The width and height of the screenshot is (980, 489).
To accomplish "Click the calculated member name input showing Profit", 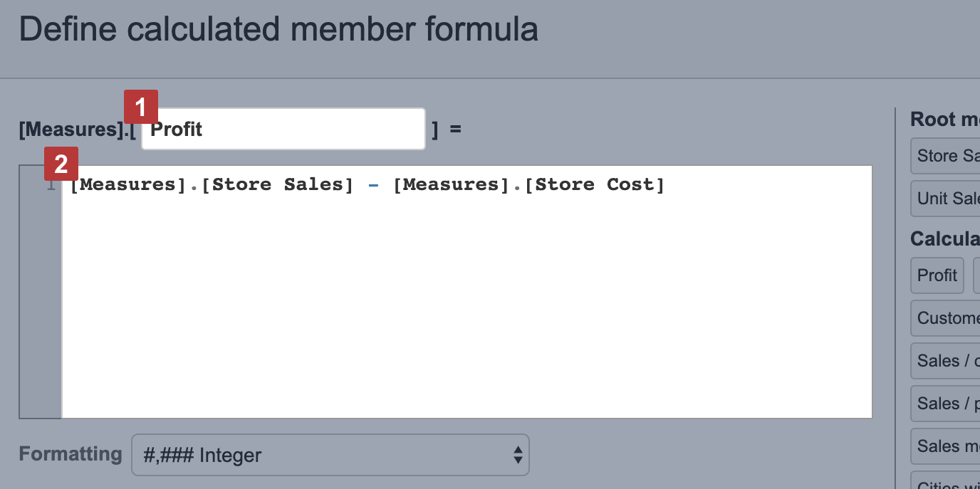I will (x=282, y=129).
